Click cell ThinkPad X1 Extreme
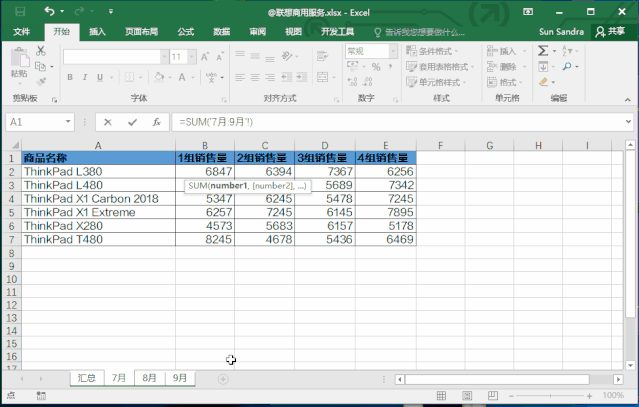Screen dimensions: 639x407 pos(98,212)
